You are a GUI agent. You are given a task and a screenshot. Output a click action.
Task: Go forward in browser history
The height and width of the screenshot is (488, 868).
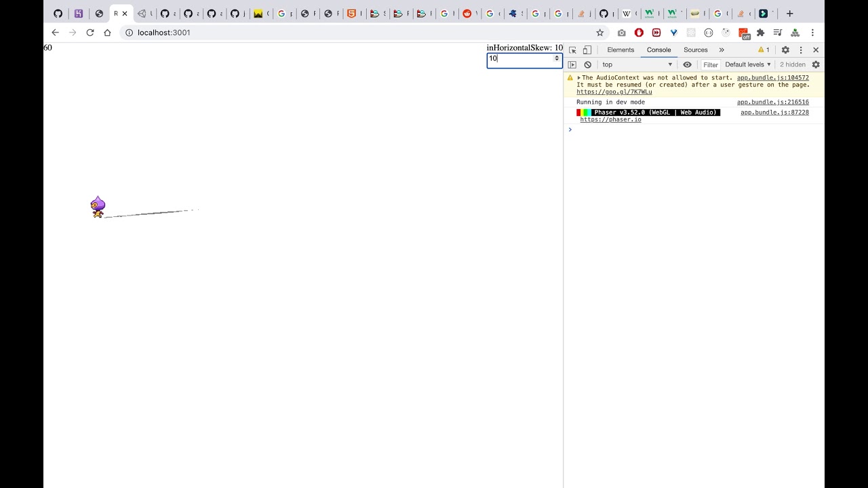coord(73,33)
